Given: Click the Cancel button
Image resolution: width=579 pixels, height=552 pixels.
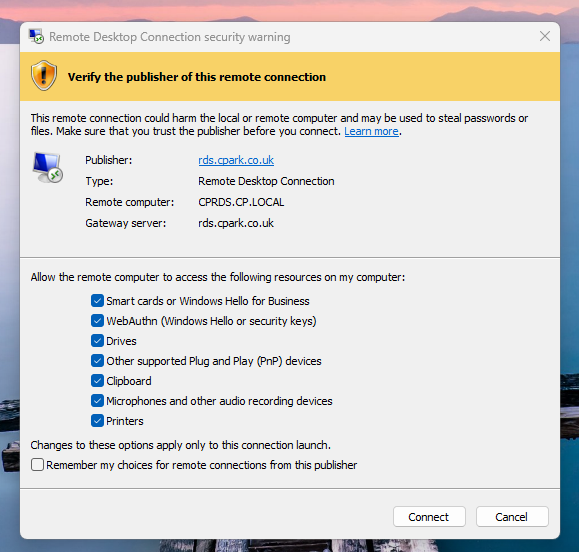Looking at the screenshot, I should click(512, 517).
